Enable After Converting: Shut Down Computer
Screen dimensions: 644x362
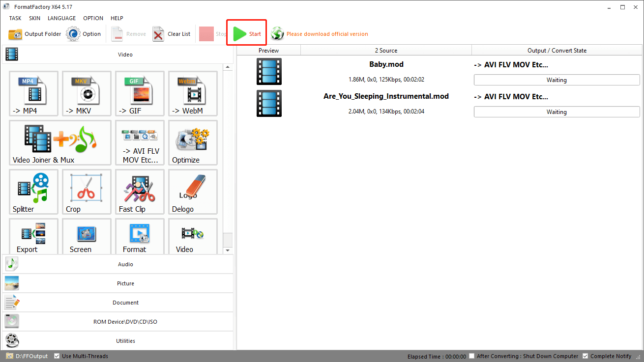tap(472, 356)
